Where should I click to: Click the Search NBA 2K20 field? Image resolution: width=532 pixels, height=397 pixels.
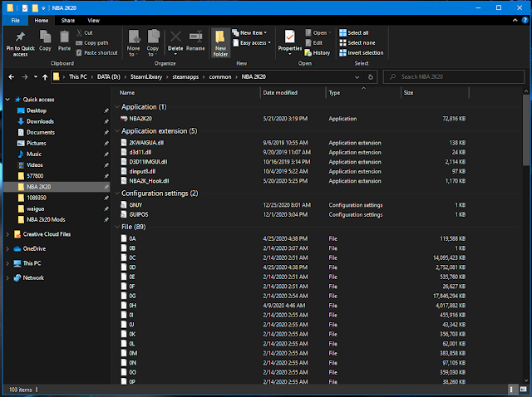coord(454,77)
